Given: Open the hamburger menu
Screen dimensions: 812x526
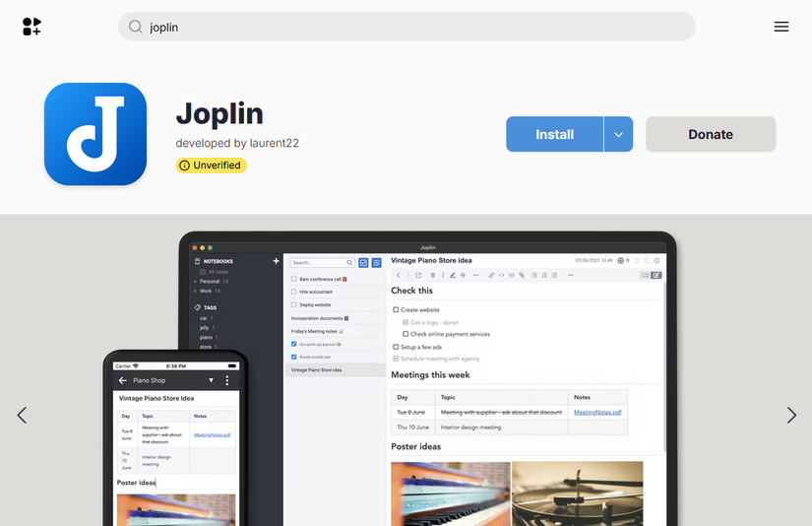Looking at the screenshot, I should click(781, 27).
